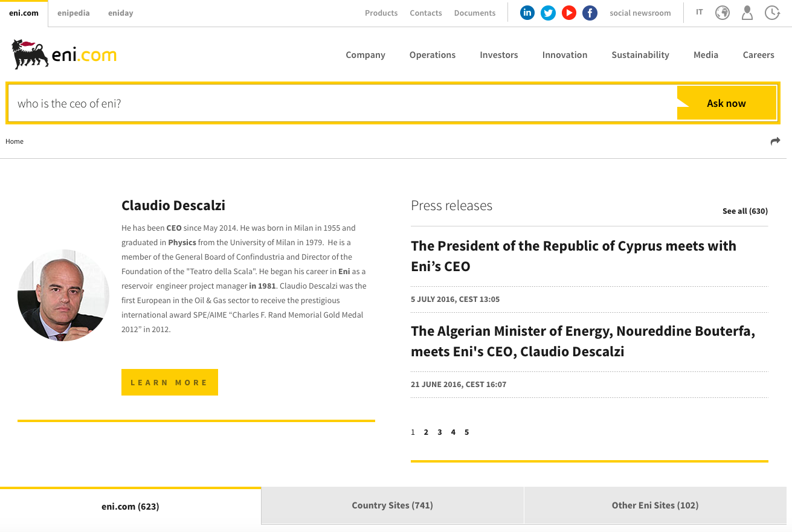This screenshot has width=792, height=532.
Task: Open Eni's Twitter page icon
Action: (548, 13)
